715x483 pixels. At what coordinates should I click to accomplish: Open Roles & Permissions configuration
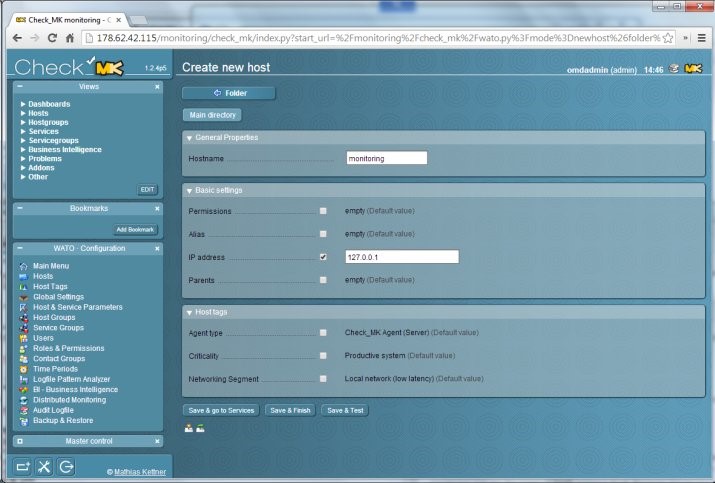(x=67, y=348)
